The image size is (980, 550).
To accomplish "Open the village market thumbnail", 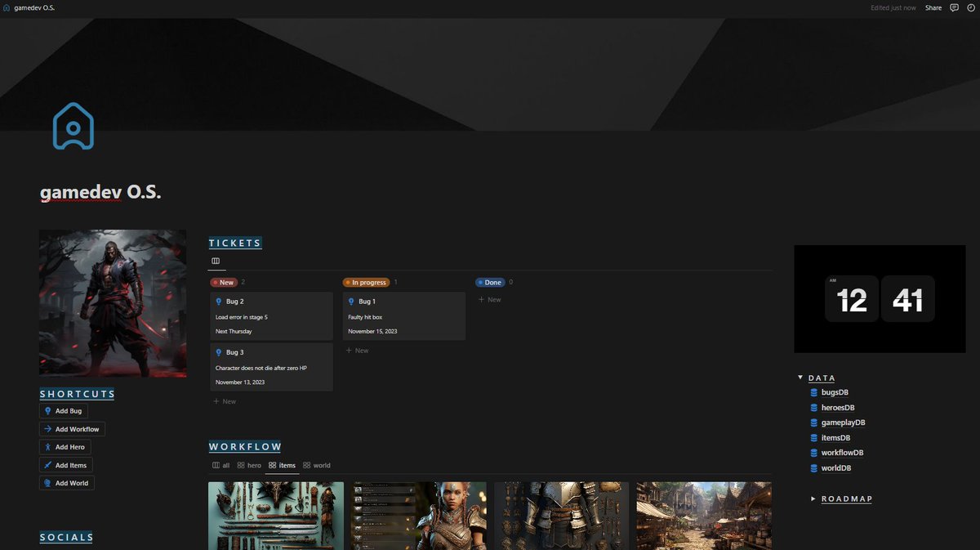I will point(704,516).
